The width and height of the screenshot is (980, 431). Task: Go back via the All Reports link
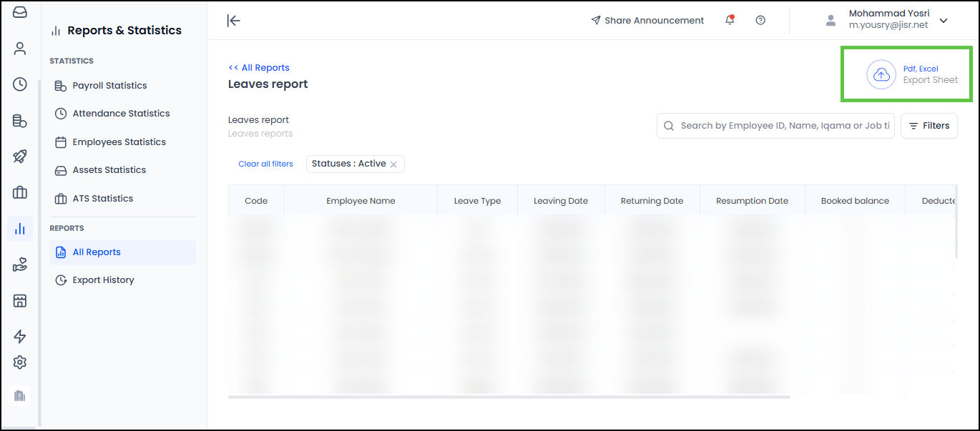(x=259, y=67)
